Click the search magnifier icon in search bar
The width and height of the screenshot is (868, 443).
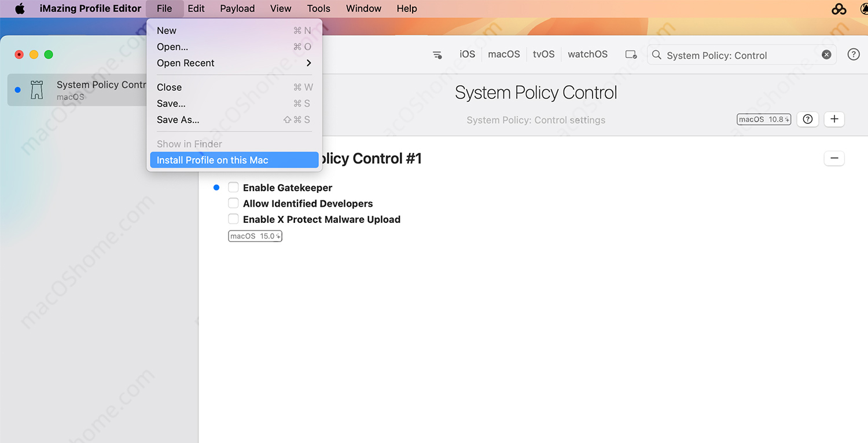pos(656,55)
